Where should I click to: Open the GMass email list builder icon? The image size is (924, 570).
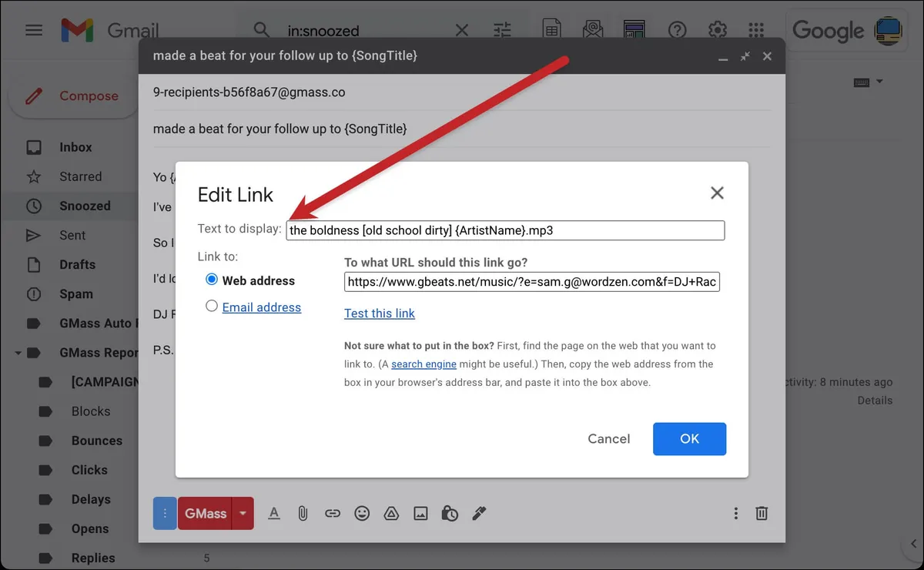[x=593, y=30]
